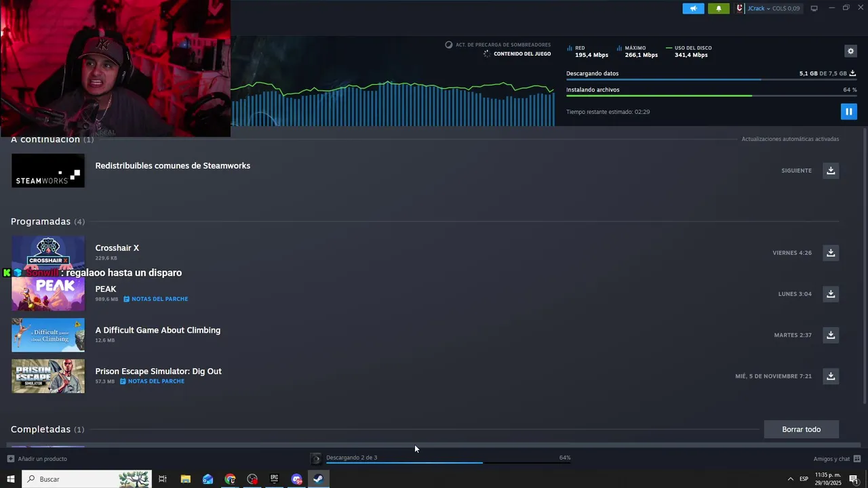Click the MARTES 2:37 schedule time
This screenshot has height=488, width=868.
coord(793,335)
